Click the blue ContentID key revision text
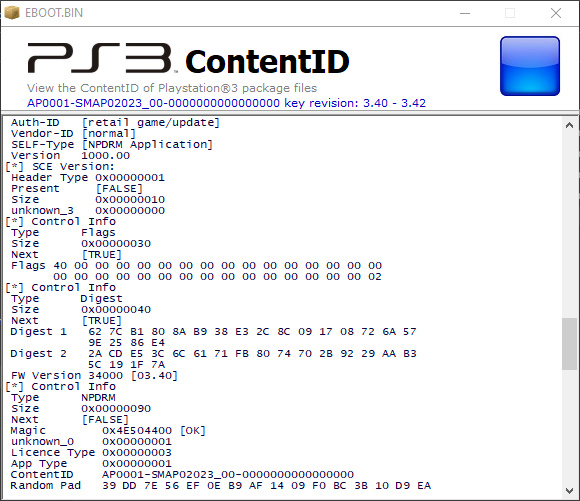580x501 pixels. coord(226,103)
